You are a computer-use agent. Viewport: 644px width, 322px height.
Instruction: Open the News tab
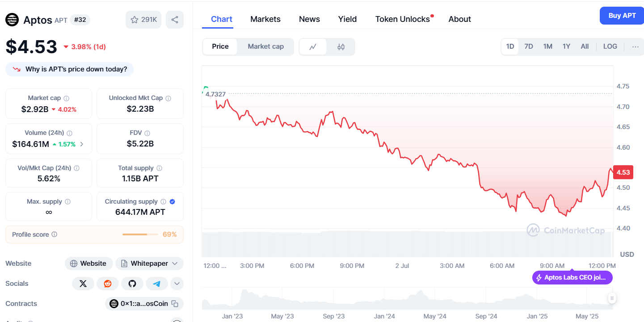click(309, 19)
